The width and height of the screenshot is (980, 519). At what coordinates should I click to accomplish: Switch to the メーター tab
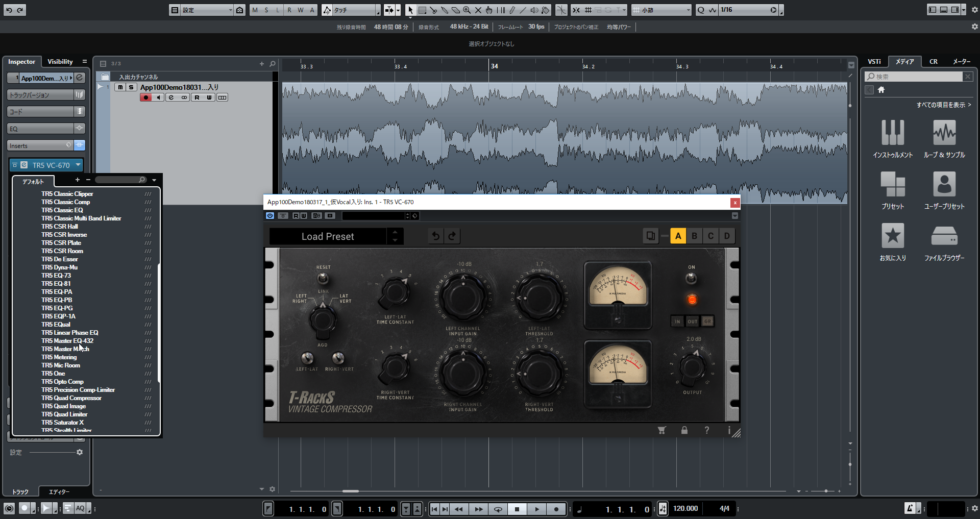click(962, 62)
